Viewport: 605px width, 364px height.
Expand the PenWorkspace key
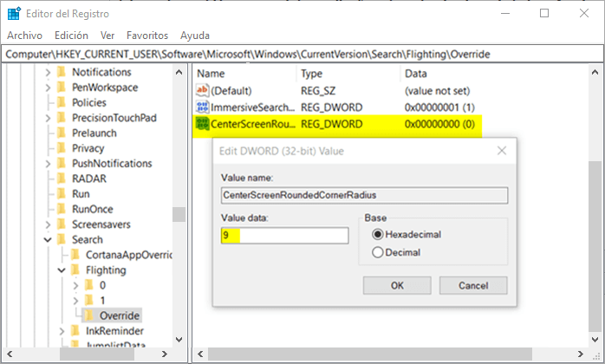[48, 88]
